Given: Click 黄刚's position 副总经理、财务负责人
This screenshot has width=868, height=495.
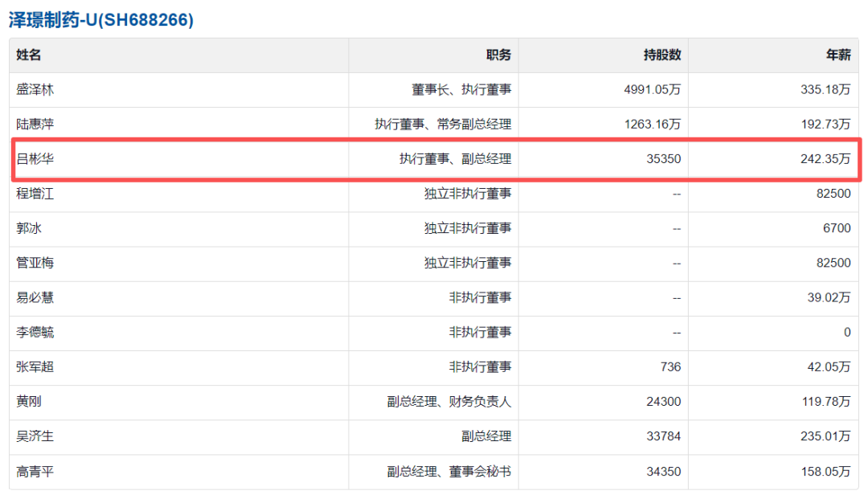Looking at the screenshot, I should 448,401.
